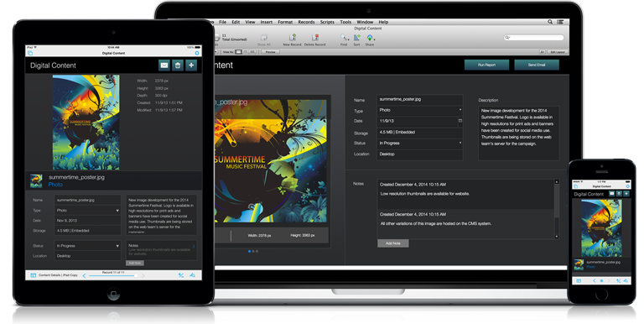Image resolution: width=644 pixels, height=324 pixels.
Task: Open the Status In Progress dropdown on the iPad
Action: 87,245
